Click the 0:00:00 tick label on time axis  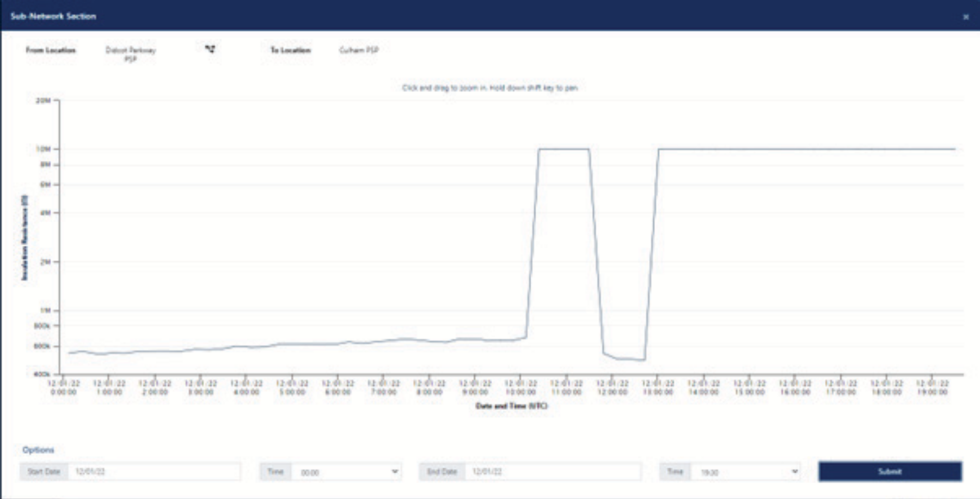click(x=64, y=388)
